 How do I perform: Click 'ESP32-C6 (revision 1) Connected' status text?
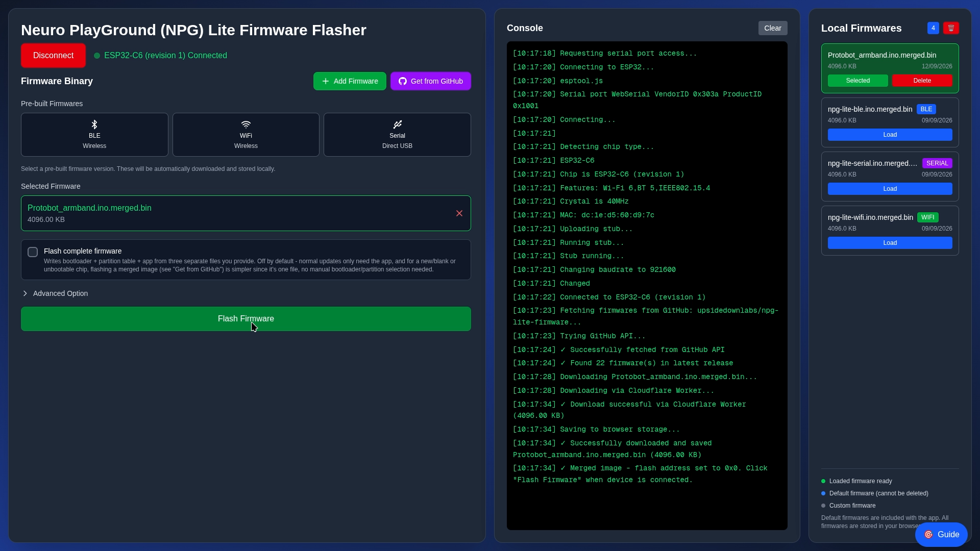165,56
